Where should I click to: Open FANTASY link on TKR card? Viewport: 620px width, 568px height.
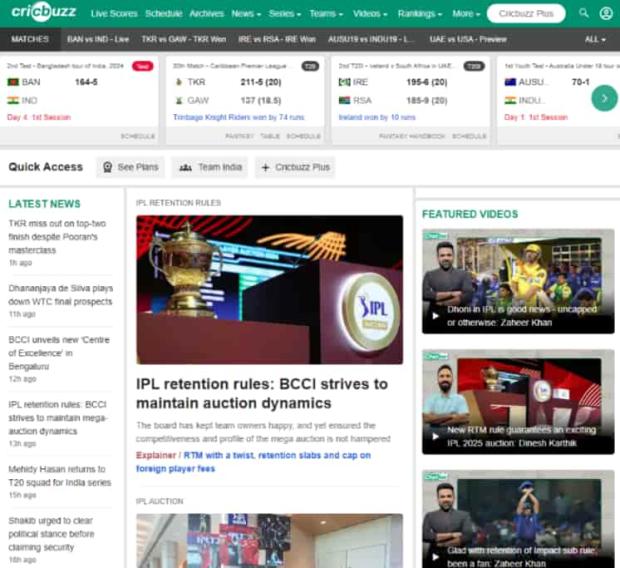(x=239, y=136)
